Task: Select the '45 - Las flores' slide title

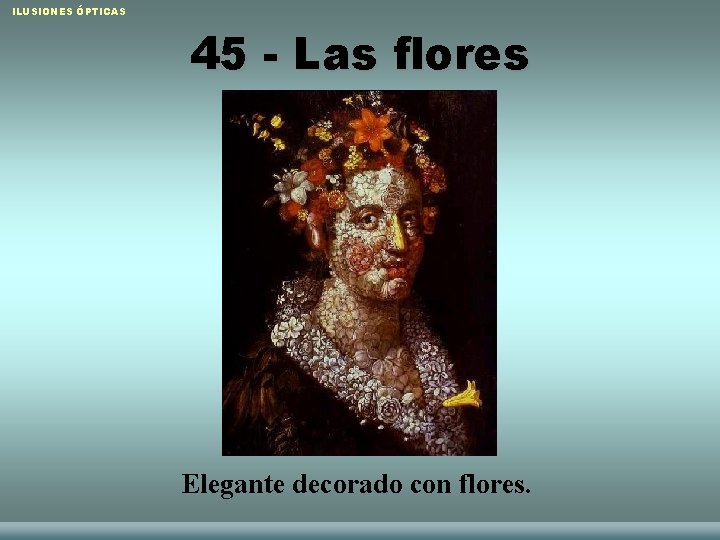Action: 360,54
